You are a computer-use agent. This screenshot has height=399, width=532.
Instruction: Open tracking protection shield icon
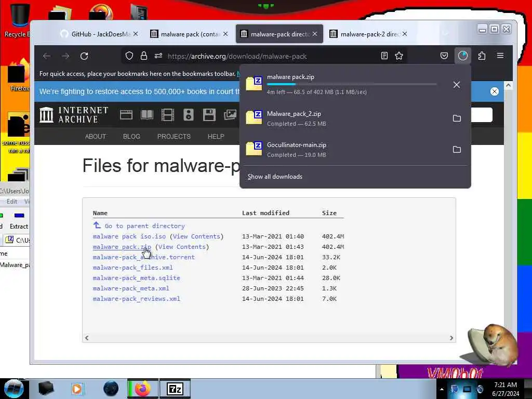129,56
